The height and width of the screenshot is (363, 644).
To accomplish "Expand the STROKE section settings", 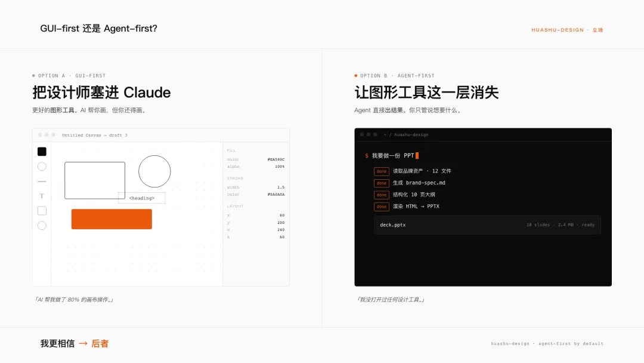I will (x=235, y=178).
